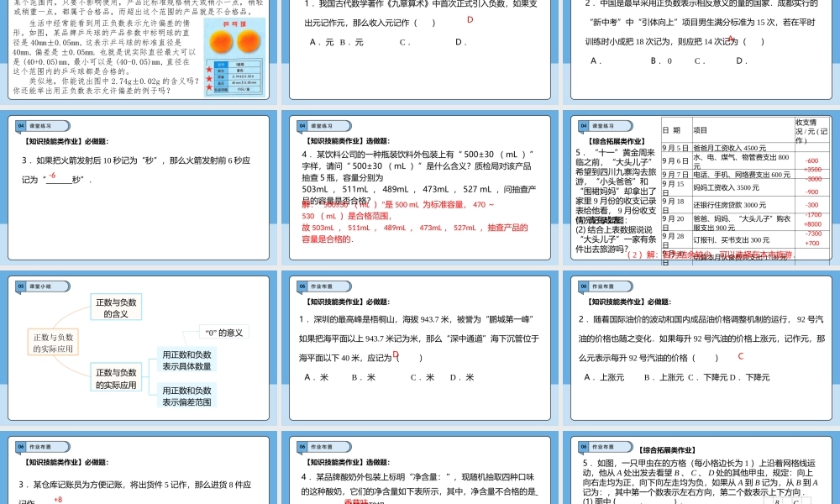
Task: Click the red '+700' value beside the table
Action: [x=811, y=243]
